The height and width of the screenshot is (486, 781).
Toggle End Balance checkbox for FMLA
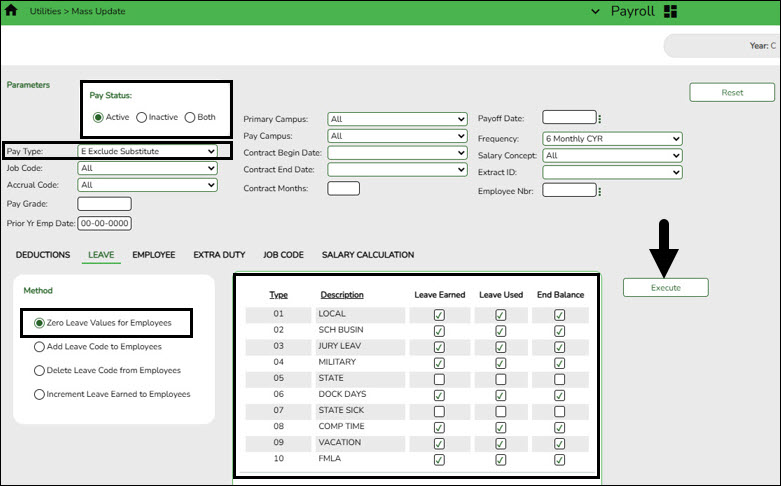coord(559,460)
